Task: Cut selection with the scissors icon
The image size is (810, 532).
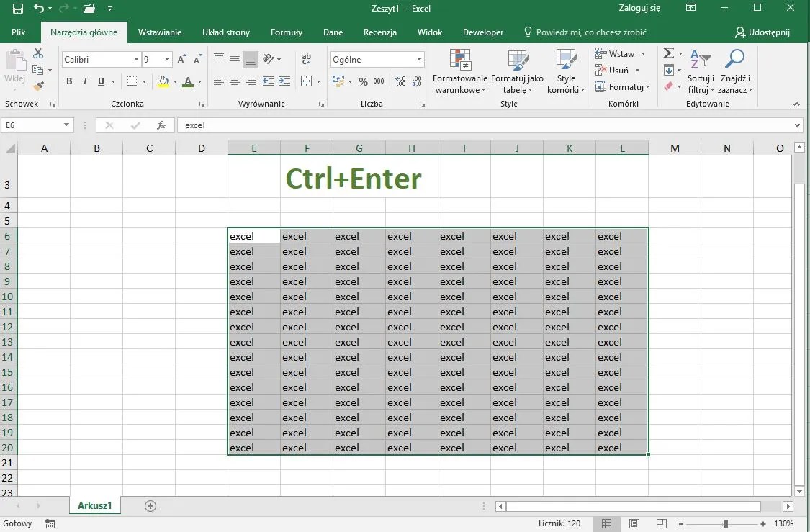Action: coord(37,53)
